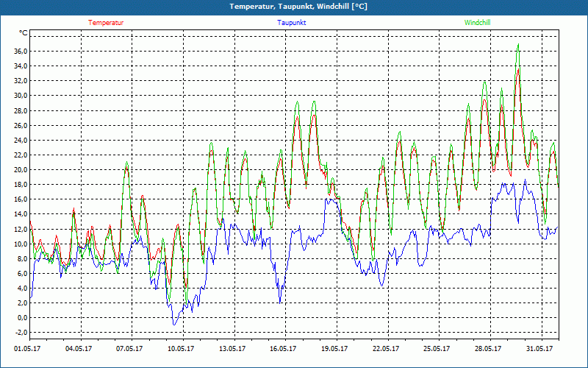The image size is (588, 368).
Task: Click the 10,0 y-axis value
Action: pos(21,244)
